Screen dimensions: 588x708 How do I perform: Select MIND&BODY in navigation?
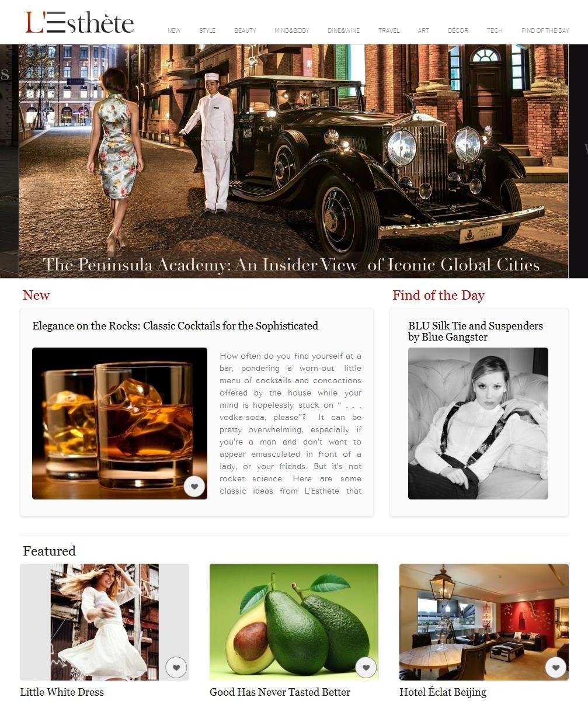click(x=292, y=30)
